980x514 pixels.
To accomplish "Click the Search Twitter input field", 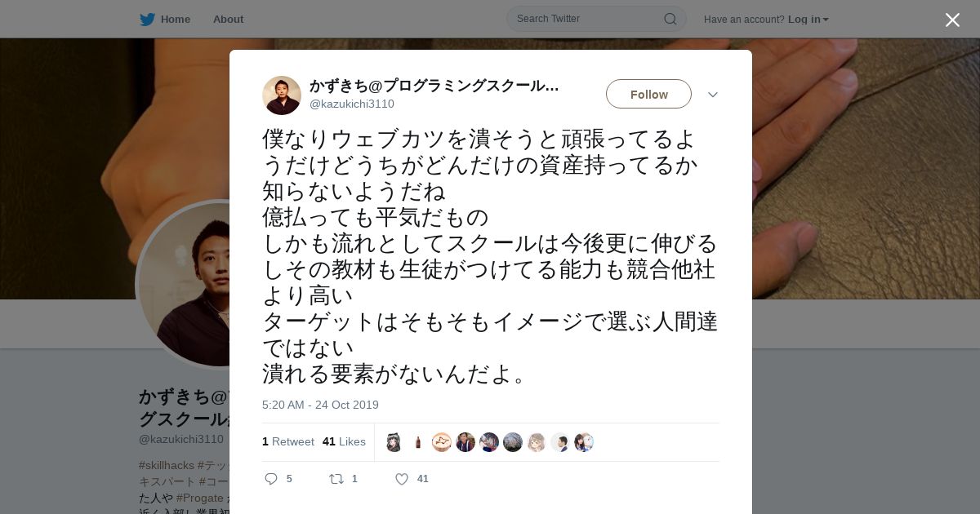I will click(x=588, y=19).
